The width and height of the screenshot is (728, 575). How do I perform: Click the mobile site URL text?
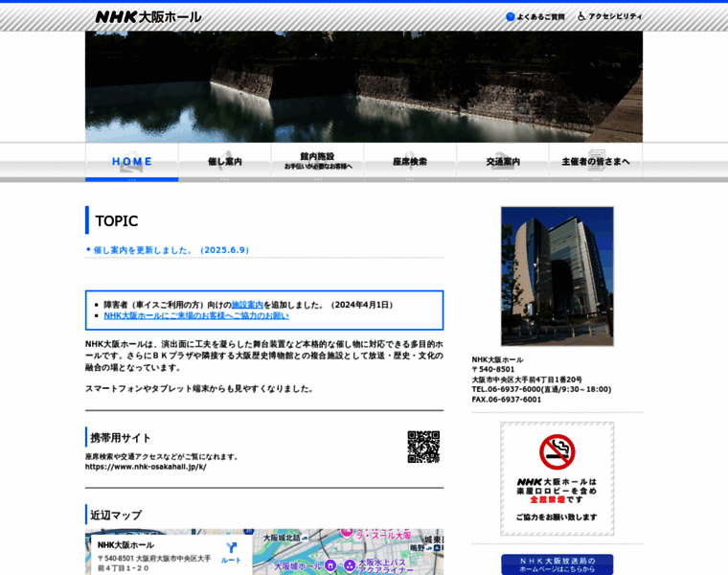tap(146, 467)
